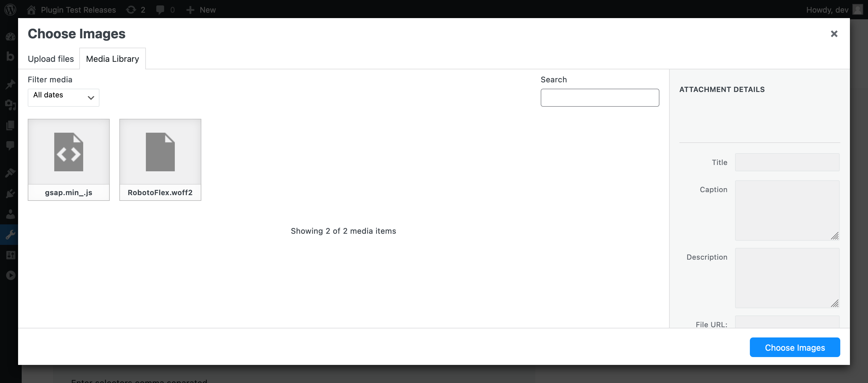Viewport: 868px width, 383px height.
Task: Click the home icon in admin bar
Action: [x=31, y=9]
